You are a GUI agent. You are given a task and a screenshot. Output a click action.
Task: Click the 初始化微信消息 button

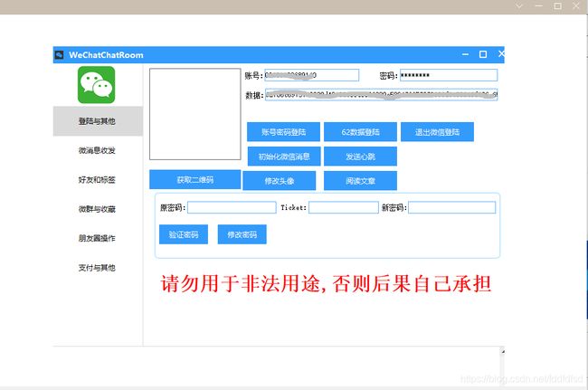click(284, 157)
